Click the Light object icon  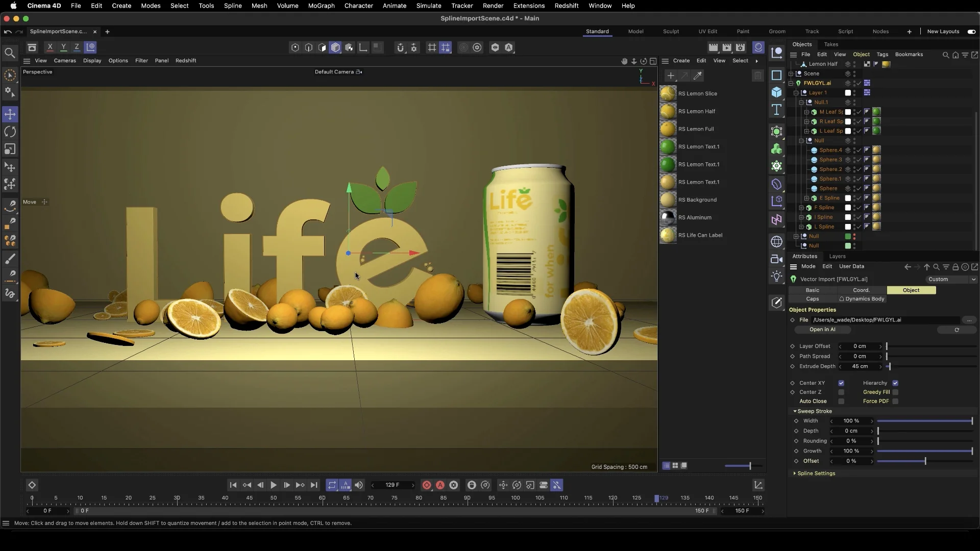click(776, 277)
